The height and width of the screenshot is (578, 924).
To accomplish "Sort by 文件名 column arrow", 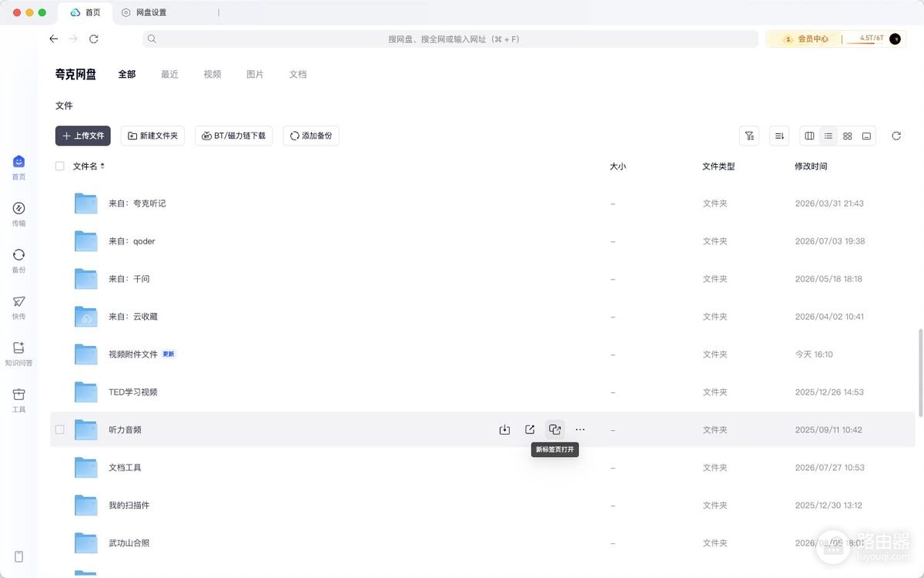I will (102, 166).
